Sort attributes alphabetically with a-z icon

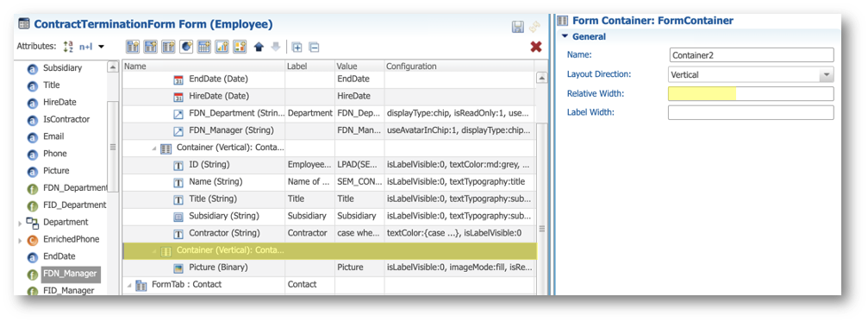click(69, 47)
